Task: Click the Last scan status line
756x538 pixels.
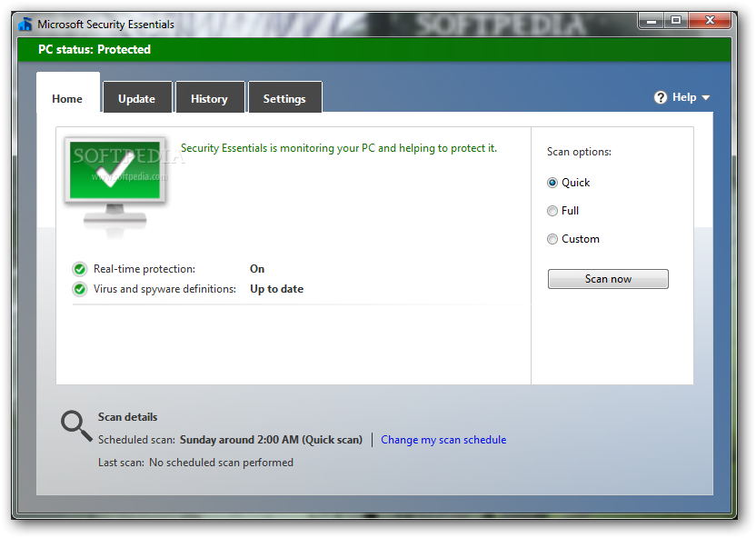Action: (195, 462)
